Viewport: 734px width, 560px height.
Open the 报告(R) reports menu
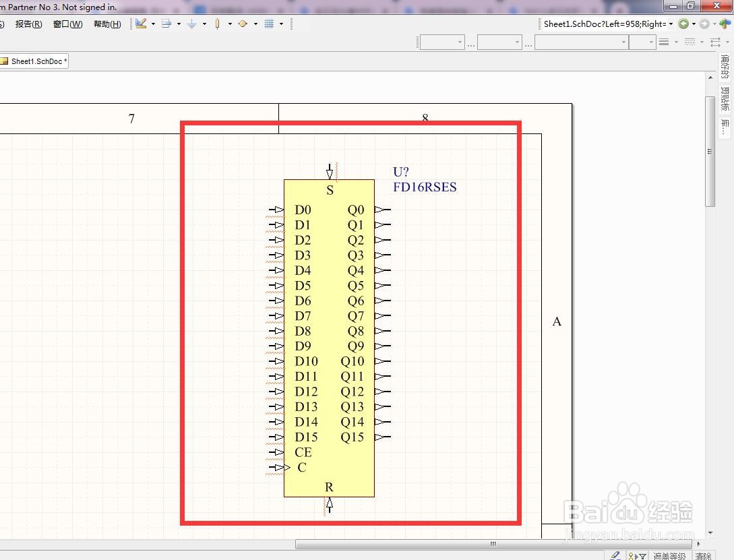click(28, 24)
